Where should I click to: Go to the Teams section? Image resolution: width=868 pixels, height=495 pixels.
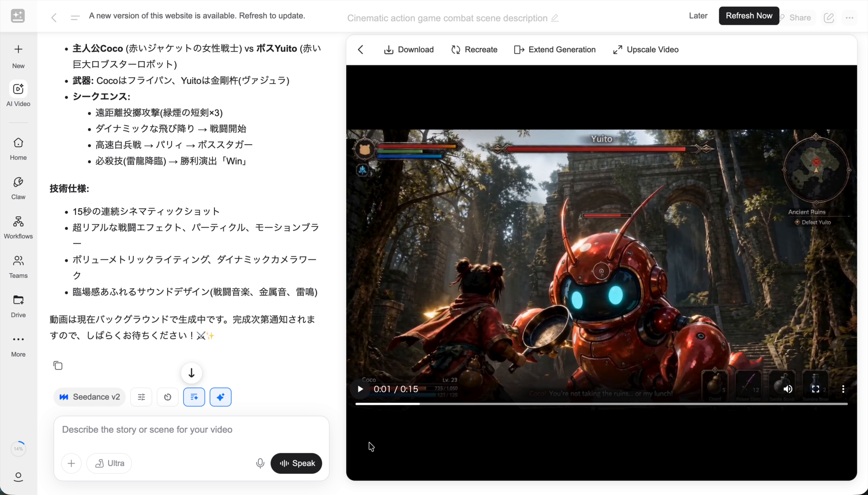(x=18, y=266)
